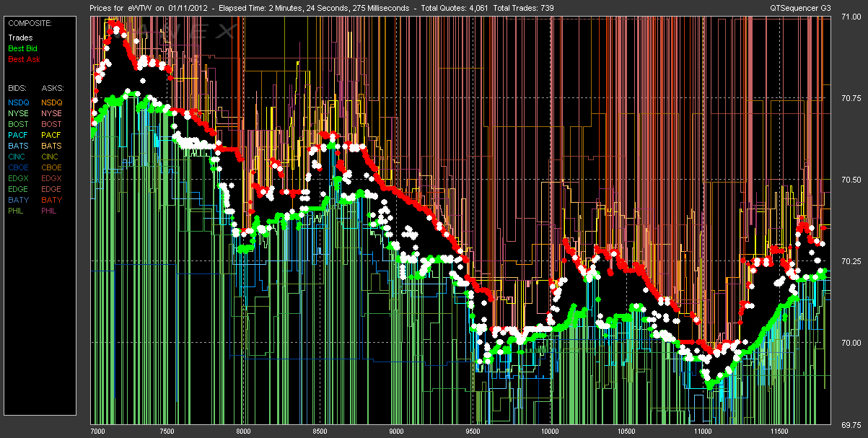
Task: Click the 'Total Trades: 739' header text
Action: (525, 7)
